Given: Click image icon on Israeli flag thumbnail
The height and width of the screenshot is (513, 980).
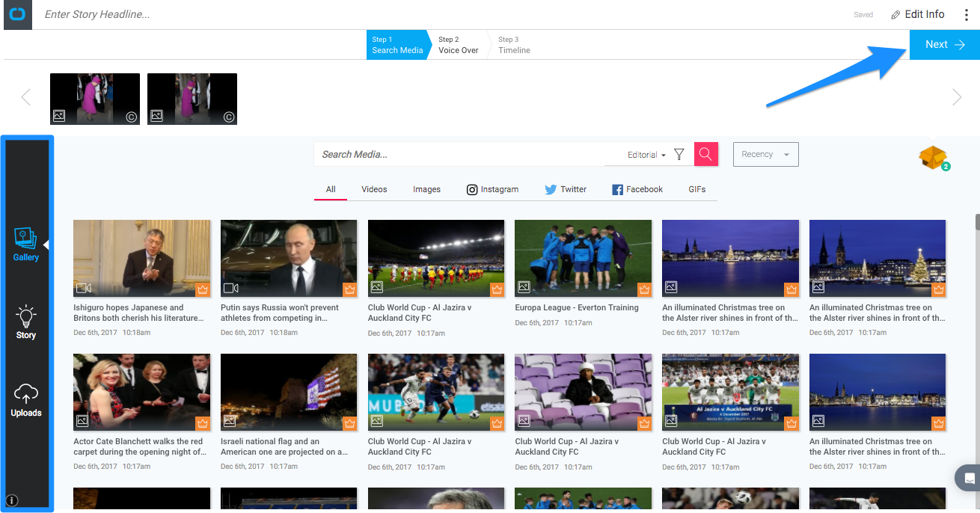Looking at the screenshot, I should [x=230, y=421].
